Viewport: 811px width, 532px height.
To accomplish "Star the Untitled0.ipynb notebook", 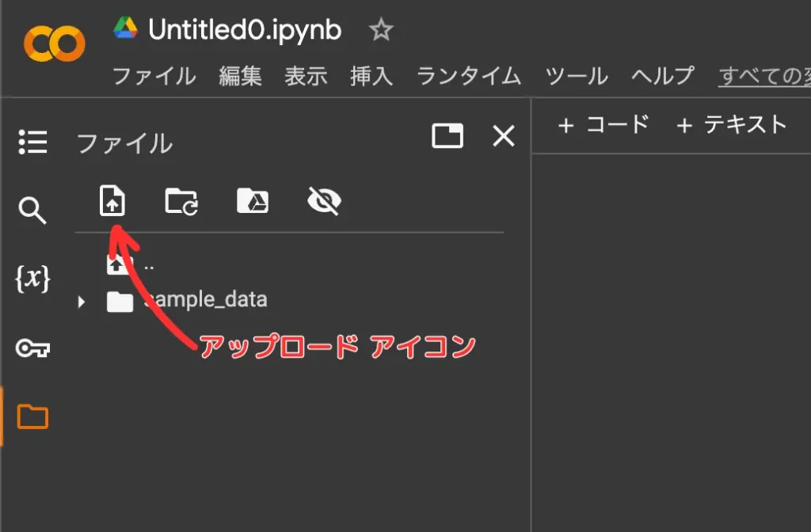I will 381,29.
